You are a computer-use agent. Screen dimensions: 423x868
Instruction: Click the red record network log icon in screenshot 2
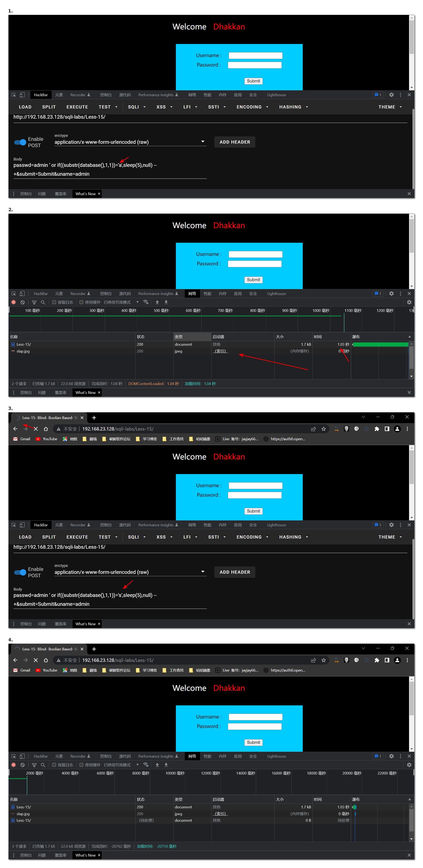pyautogui.click(x=14, y=302)
